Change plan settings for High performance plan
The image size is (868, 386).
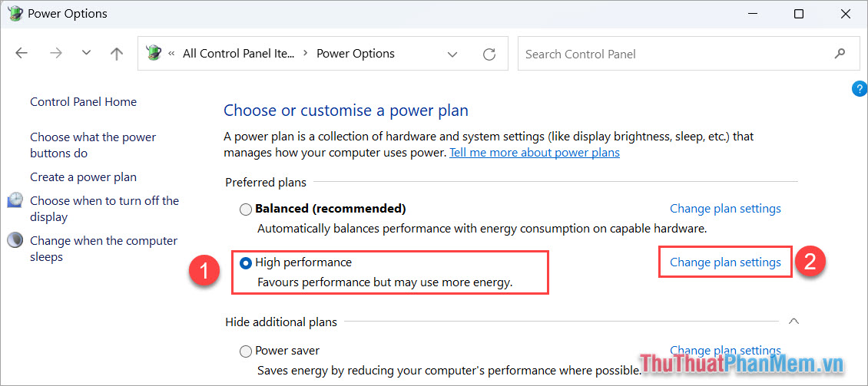point(725,262)
